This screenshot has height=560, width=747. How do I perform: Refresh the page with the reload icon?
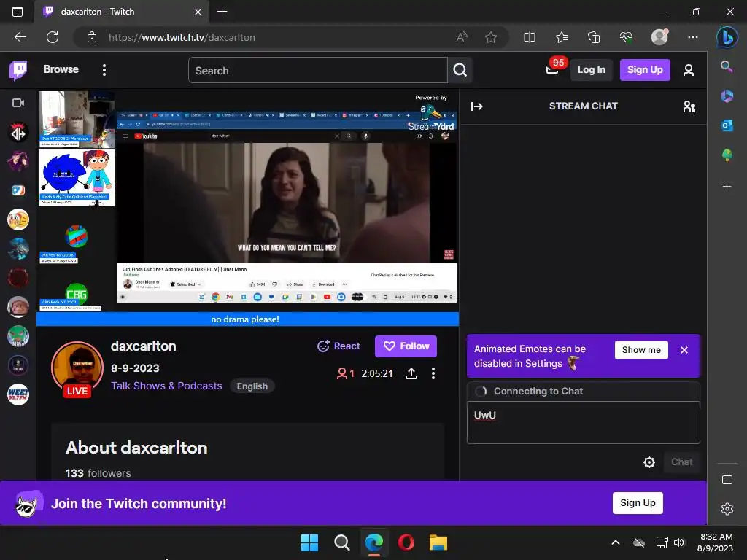point(53,37)
